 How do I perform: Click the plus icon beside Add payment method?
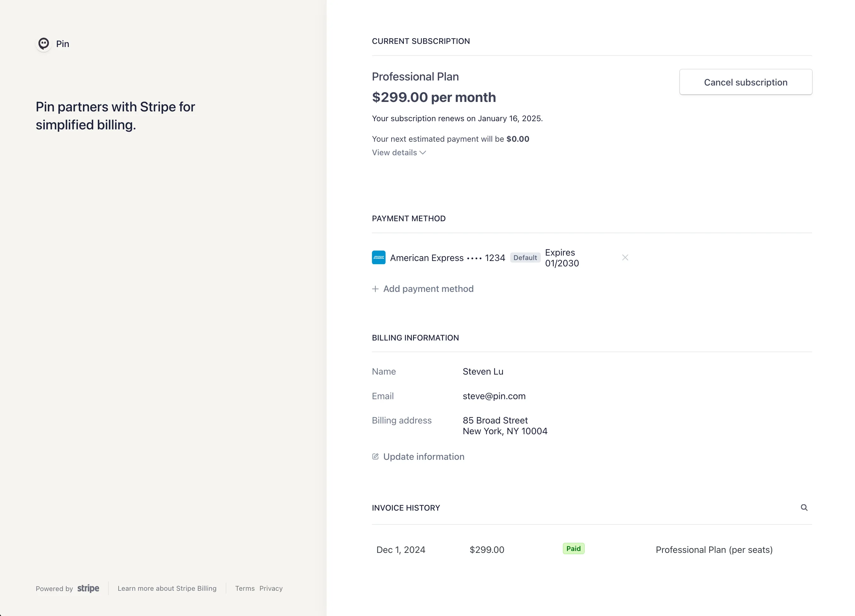click(x=375, y=289)
